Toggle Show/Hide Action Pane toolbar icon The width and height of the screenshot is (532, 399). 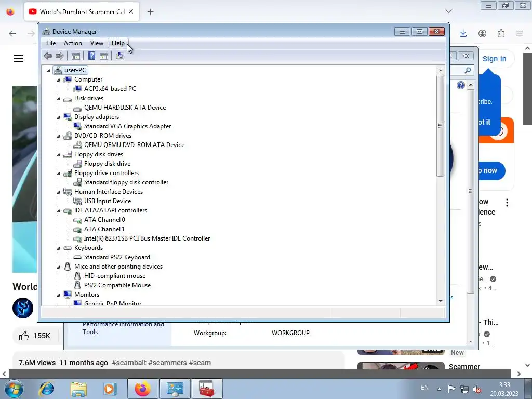click(104, 56)
